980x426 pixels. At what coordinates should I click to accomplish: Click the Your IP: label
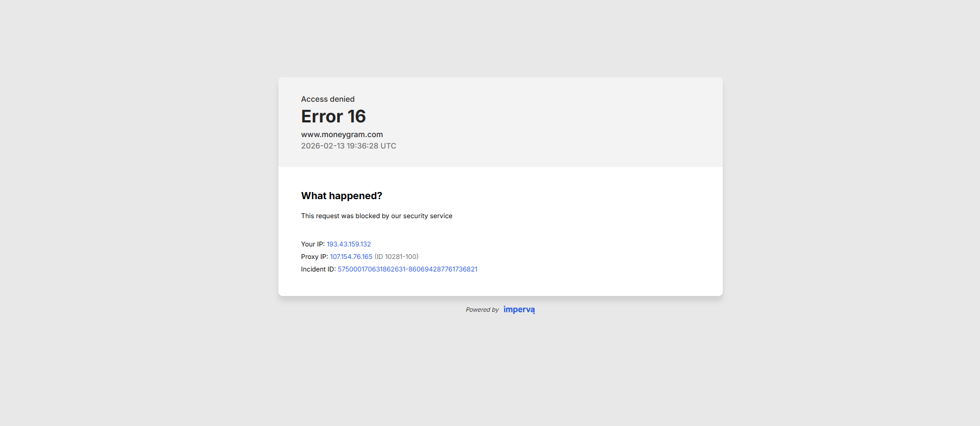pos(313,244)
